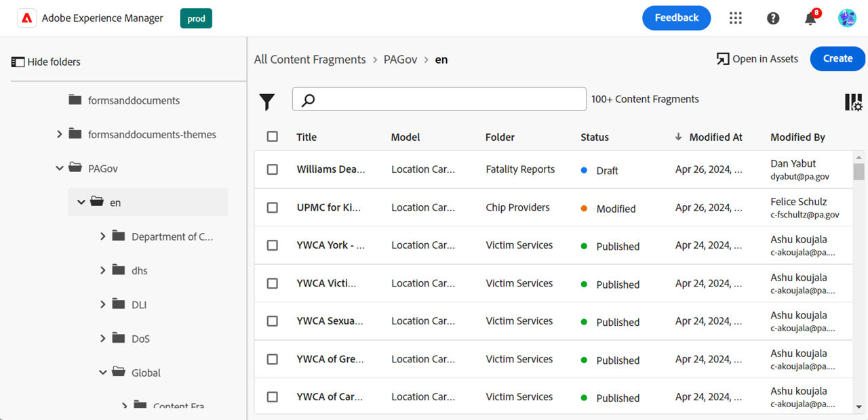Screen dimensions: 868x420
Task: Click the table vertical scrollbar thumb
Action: [859, 171]
